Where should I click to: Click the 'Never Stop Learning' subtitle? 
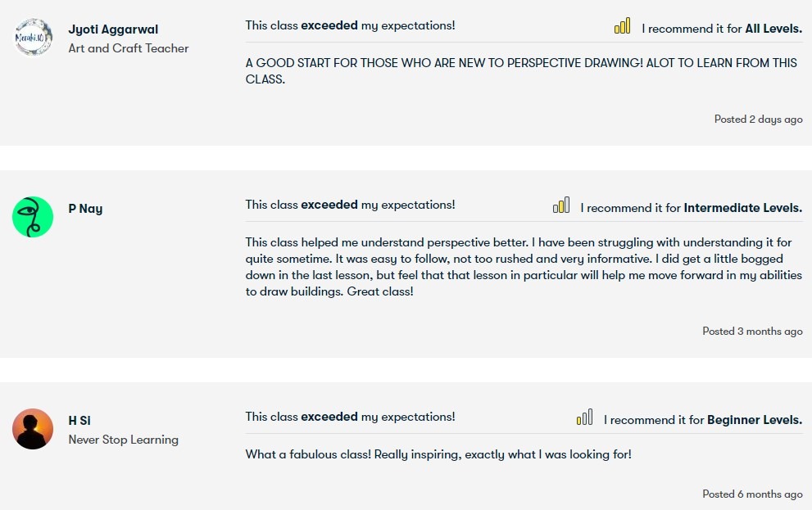pos(123,440)
